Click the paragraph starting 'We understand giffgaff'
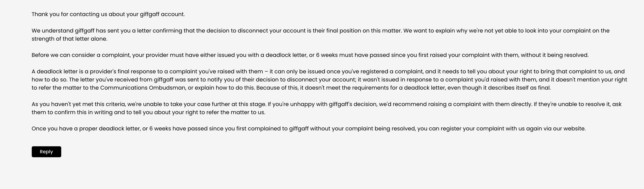This screenshot has height=189, width=644. pyautogui.click(x=320, y=35)
